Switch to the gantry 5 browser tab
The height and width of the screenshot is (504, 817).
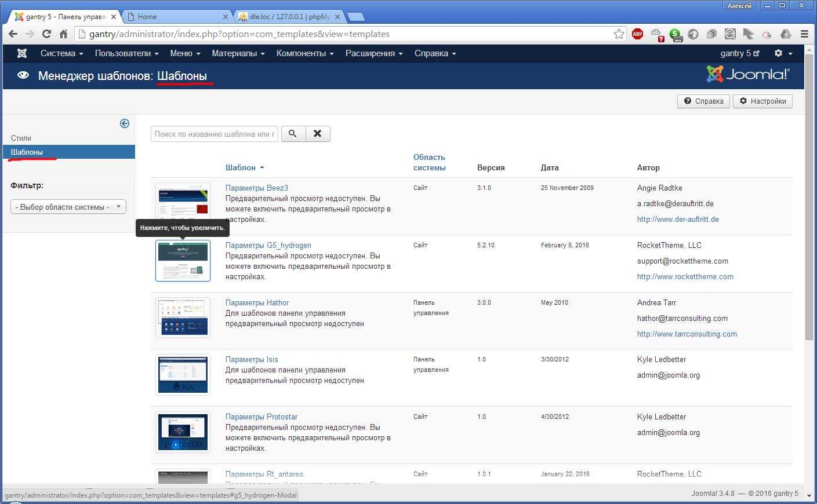pos(64,17)
